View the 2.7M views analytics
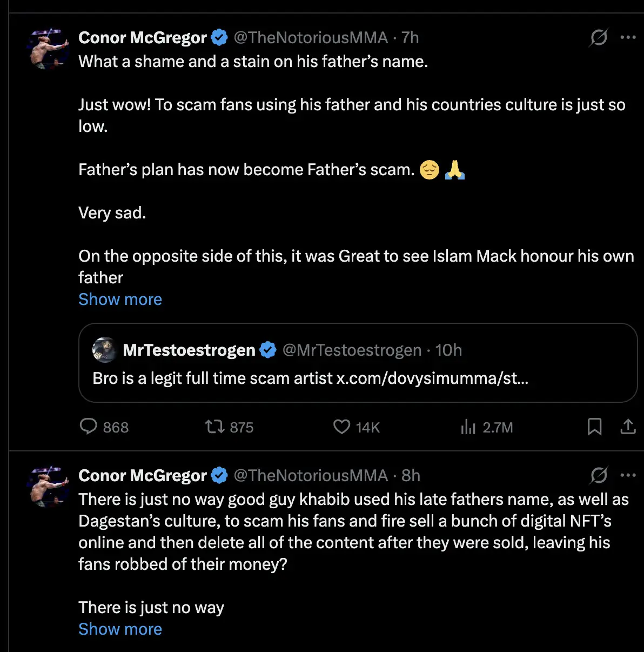This screenshot has height=652, width=644. [486, 427]
